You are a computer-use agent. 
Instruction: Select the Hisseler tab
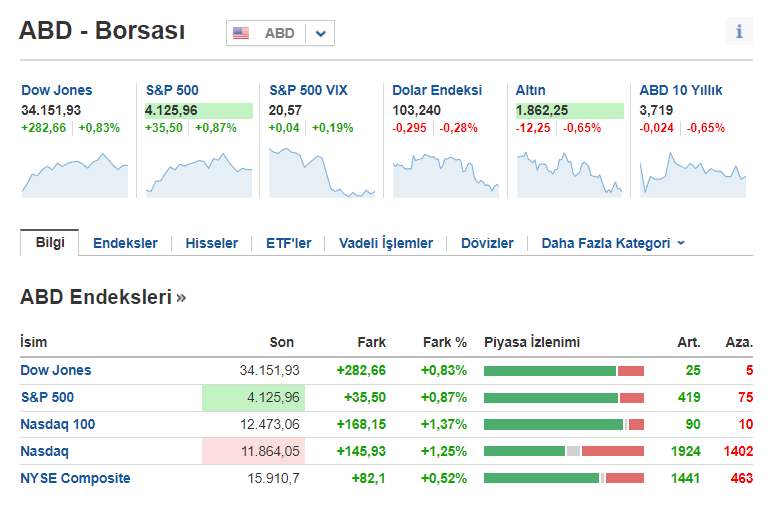tap(212, 243)
